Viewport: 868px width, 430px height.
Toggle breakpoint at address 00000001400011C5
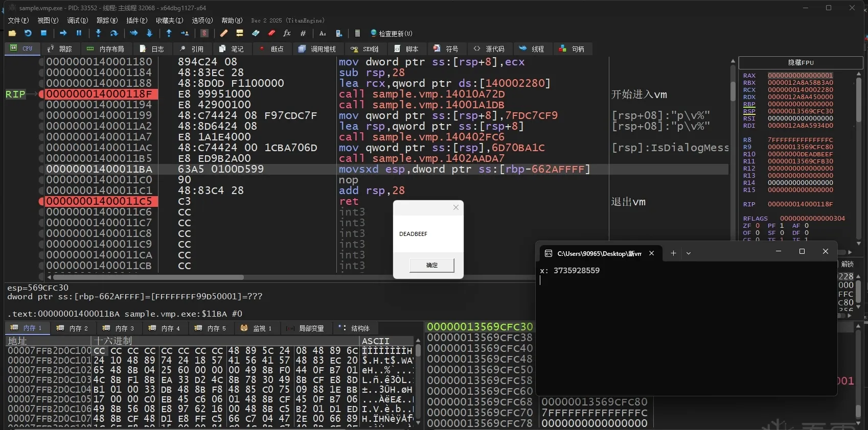(41, 201)
